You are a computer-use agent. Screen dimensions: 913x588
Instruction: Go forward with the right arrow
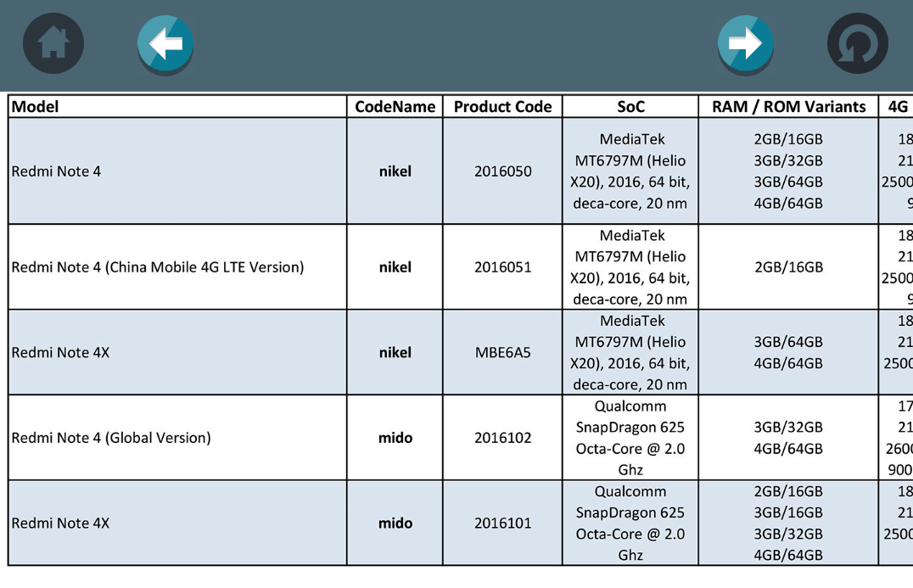[745, 43]
